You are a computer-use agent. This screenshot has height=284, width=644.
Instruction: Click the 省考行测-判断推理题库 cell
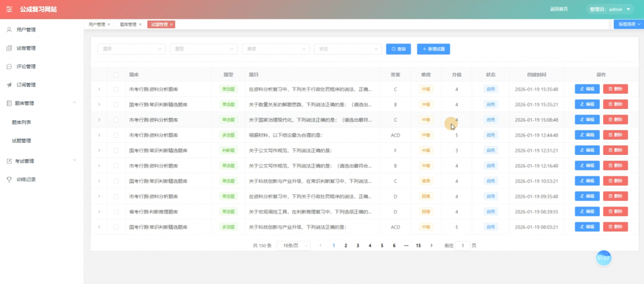click(153, 212)
